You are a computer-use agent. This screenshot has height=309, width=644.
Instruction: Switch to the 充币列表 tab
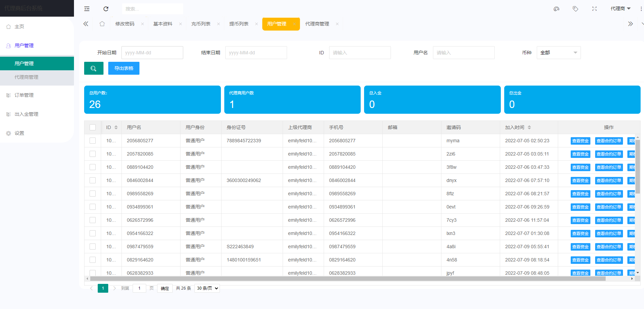click(201, 24)
